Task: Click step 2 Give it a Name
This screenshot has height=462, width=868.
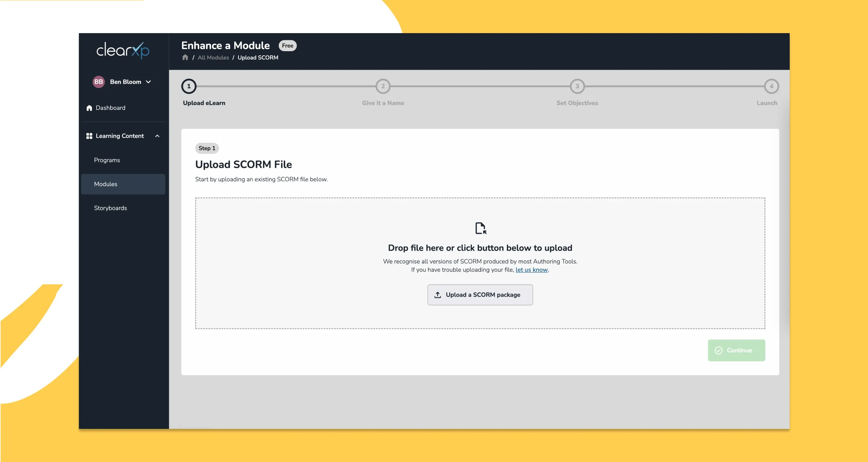Action: [383, 86]
